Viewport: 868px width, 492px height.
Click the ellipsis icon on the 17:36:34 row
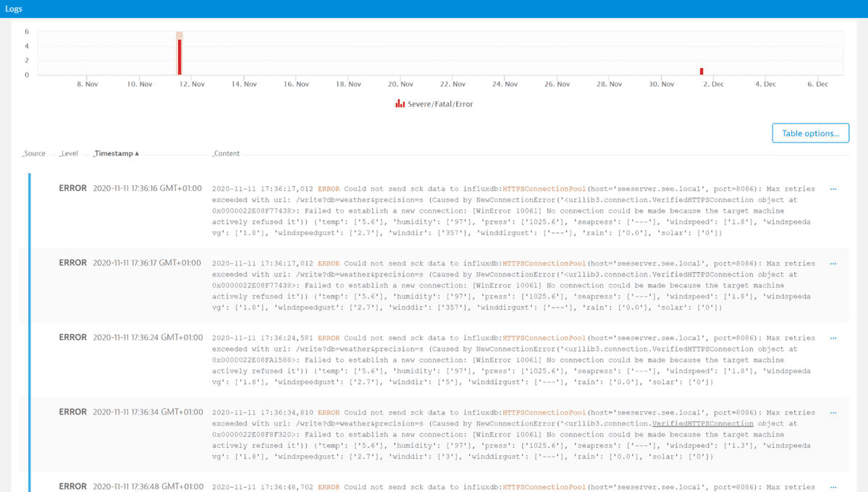pyautogui.click(x=833, y=412)
